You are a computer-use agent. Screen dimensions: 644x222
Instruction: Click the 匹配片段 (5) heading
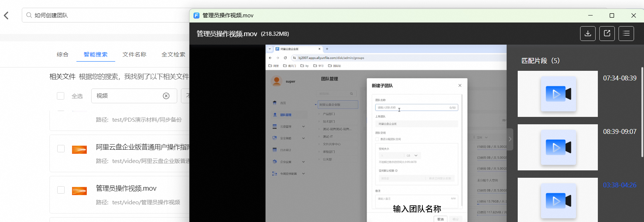pos(540,61)
